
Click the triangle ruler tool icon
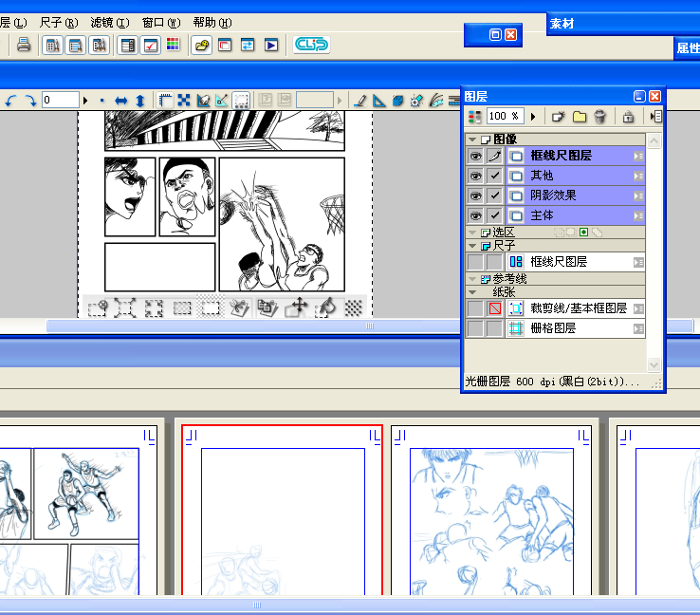point(379,101)
